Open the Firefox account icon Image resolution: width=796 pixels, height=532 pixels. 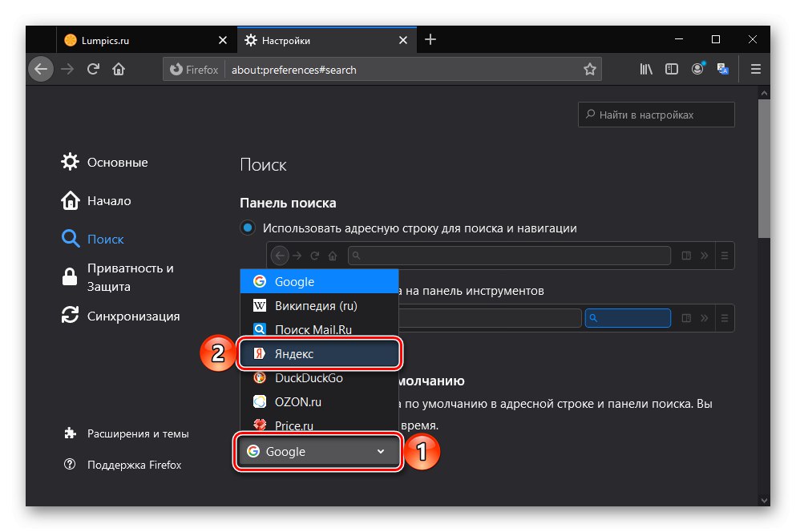click(697, 70)
